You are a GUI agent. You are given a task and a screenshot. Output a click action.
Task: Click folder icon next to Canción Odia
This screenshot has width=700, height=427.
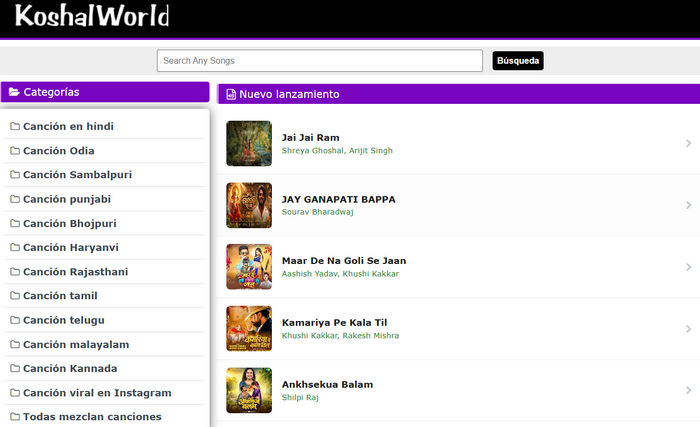click(15, 151)
